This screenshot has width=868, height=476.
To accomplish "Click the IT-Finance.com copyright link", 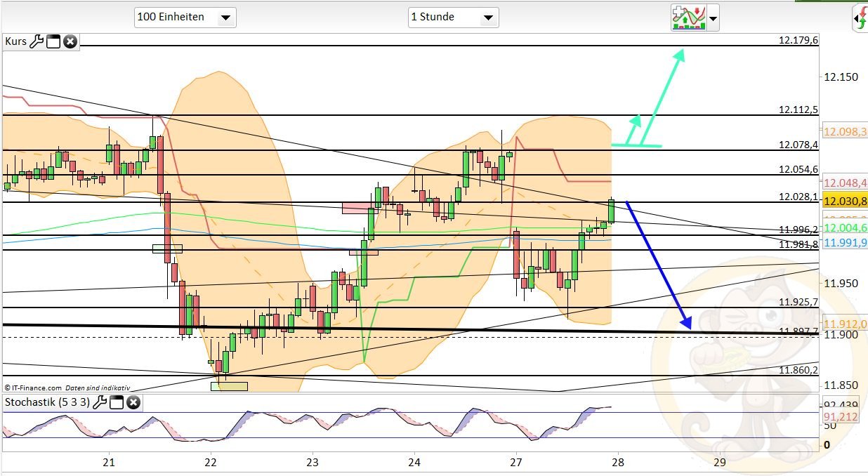I will coord(34,387).
